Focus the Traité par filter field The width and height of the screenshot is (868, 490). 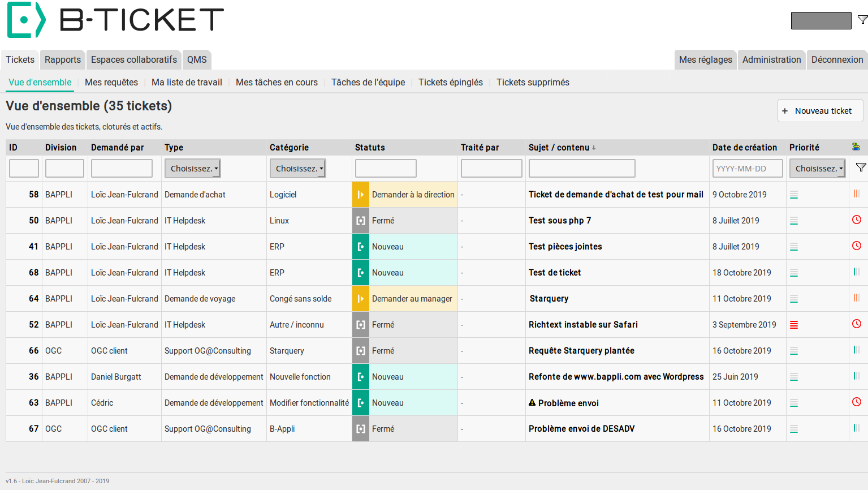pos(491,169)
